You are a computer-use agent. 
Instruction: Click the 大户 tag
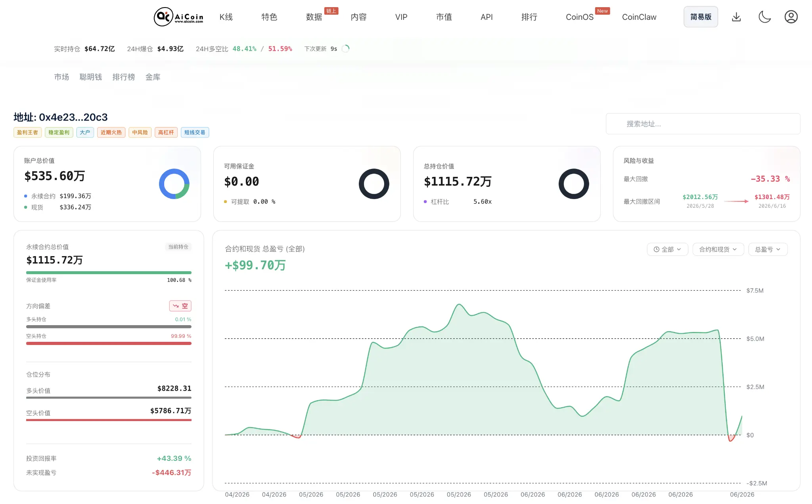tap(85, 132)
